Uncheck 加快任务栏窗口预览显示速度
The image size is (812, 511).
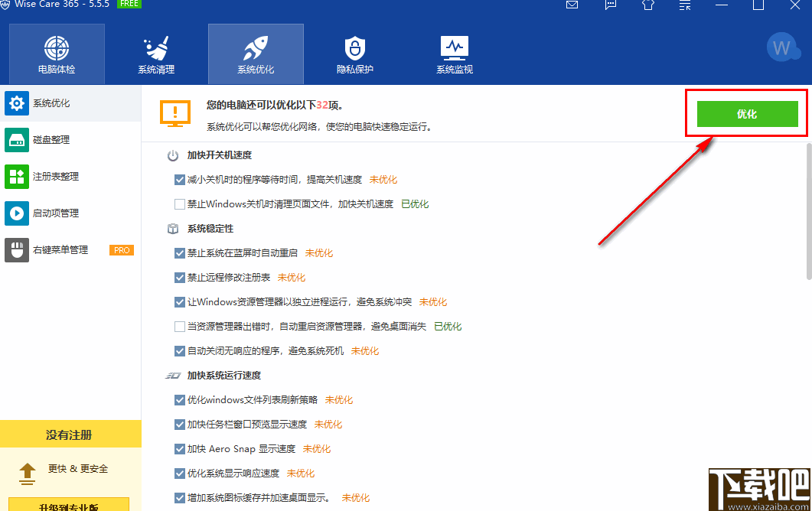180,425
